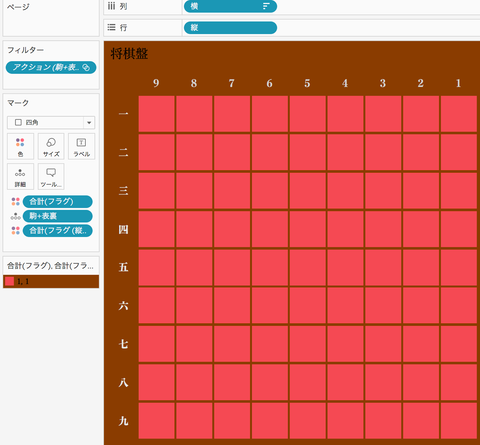Click row header 二

click(x=123, y=152)
